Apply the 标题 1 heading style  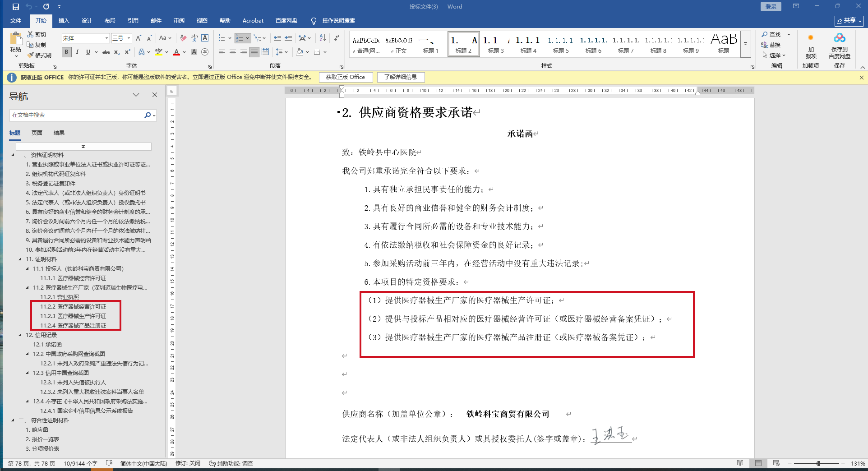tap(431, 44)
